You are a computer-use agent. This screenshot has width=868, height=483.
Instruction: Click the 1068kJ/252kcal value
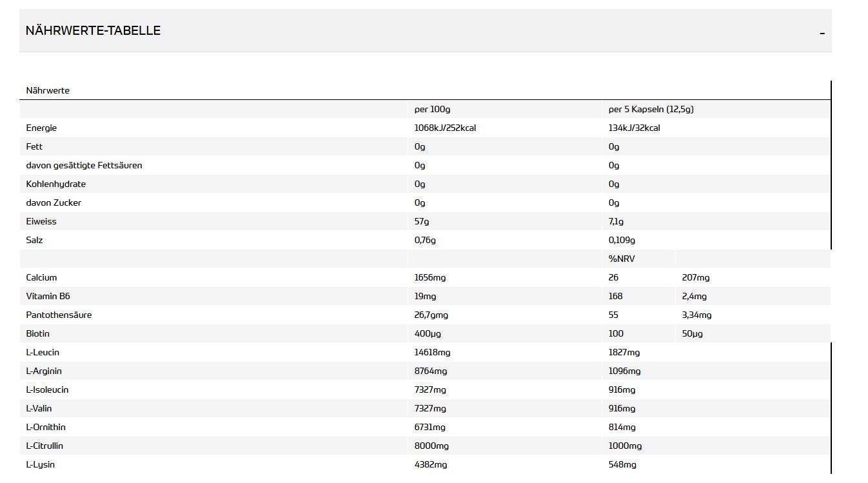[x=445, y=128]
